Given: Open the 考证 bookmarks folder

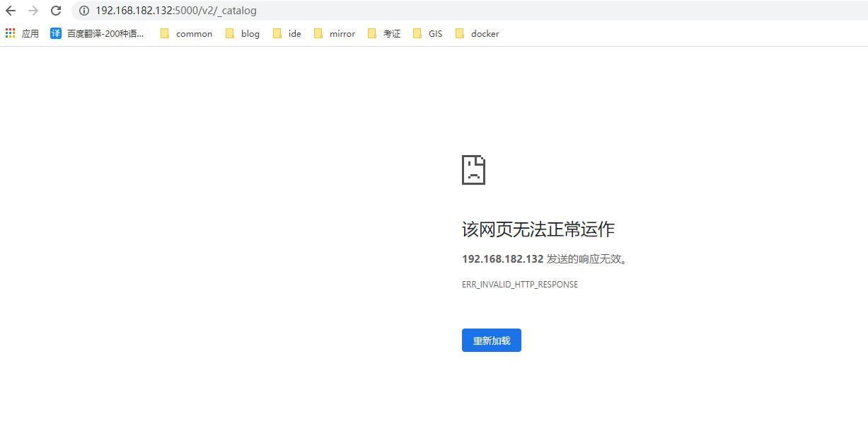Looking at the screenshot, I should 383,33.
